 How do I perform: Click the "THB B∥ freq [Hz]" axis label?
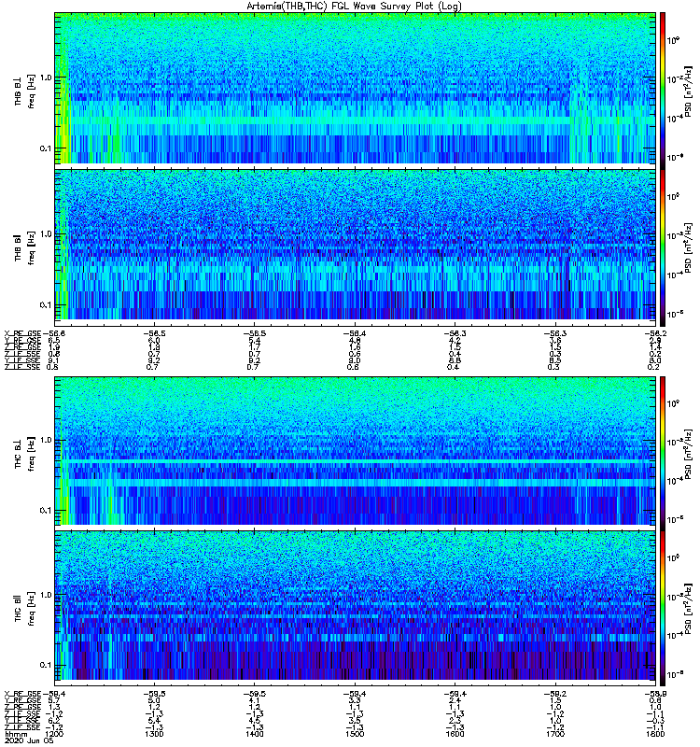click(24, 247)
